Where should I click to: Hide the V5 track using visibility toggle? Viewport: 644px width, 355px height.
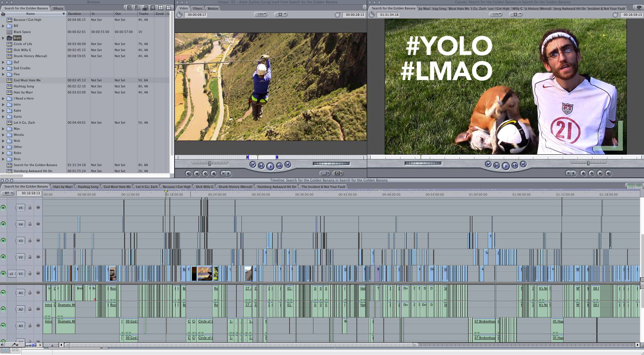pyautogui.click(x=3, y=208)
